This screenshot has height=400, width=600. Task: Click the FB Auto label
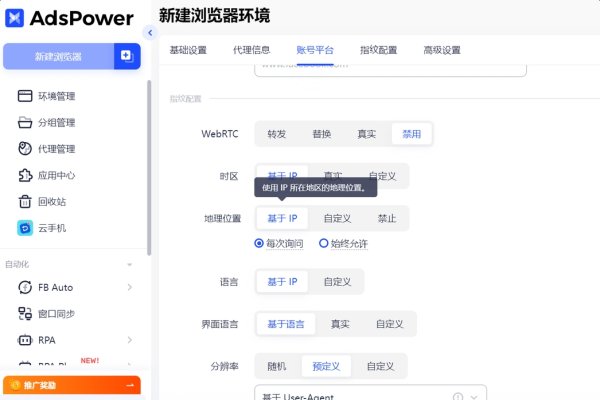55,287
